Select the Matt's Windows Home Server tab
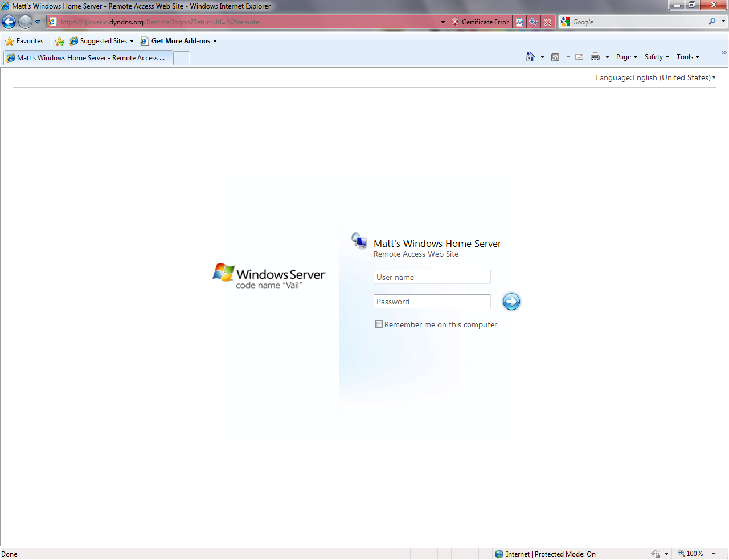729x560 pixels. click(87, 58)
